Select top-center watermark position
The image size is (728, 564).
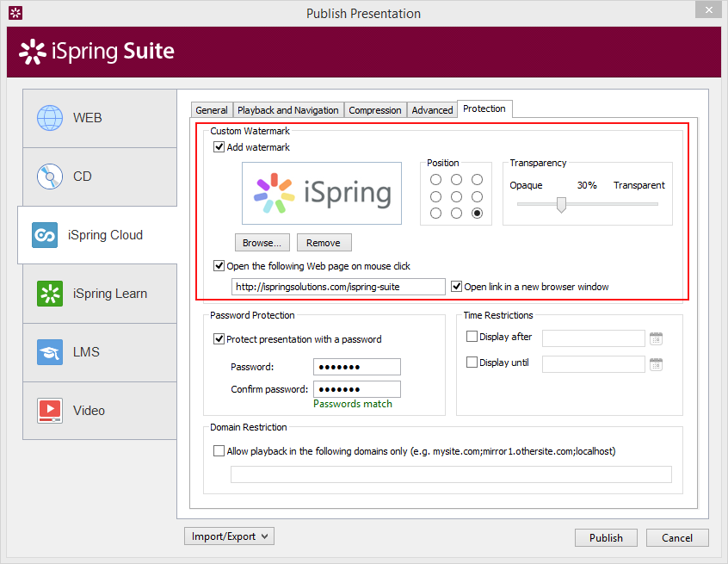click(456, 180)
